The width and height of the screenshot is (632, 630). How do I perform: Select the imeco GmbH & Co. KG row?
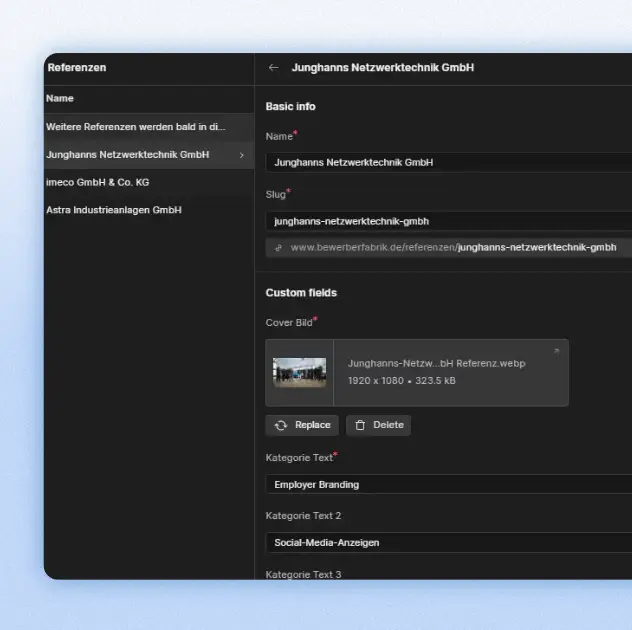tap(149, 183)
